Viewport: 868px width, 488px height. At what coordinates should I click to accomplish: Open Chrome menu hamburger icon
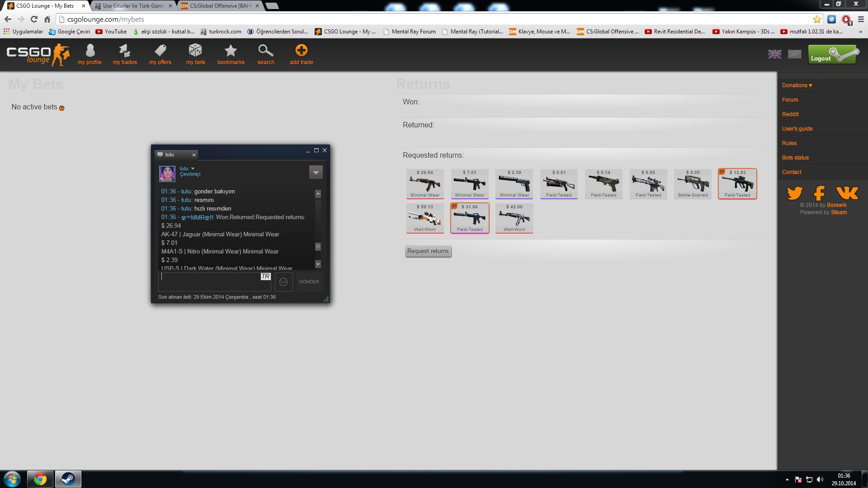861,19
